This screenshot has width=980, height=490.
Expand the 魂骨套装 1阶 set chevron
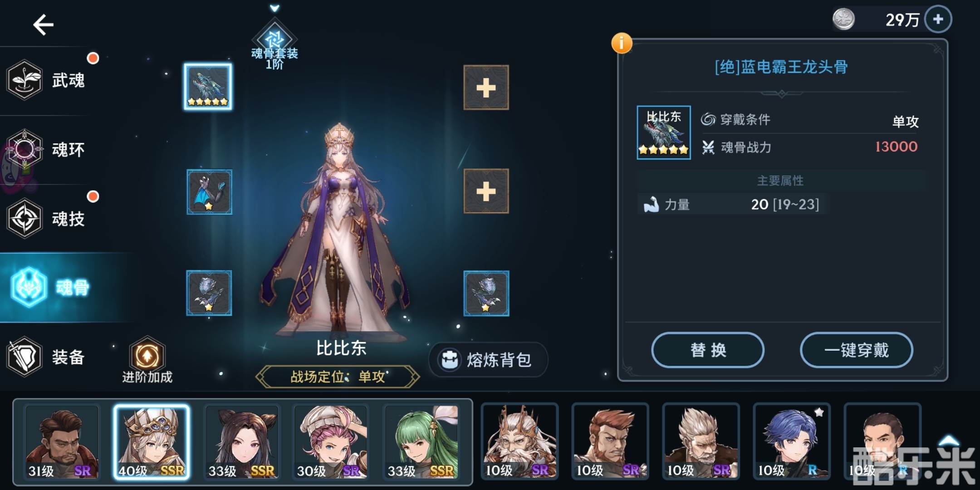(274, 8)
